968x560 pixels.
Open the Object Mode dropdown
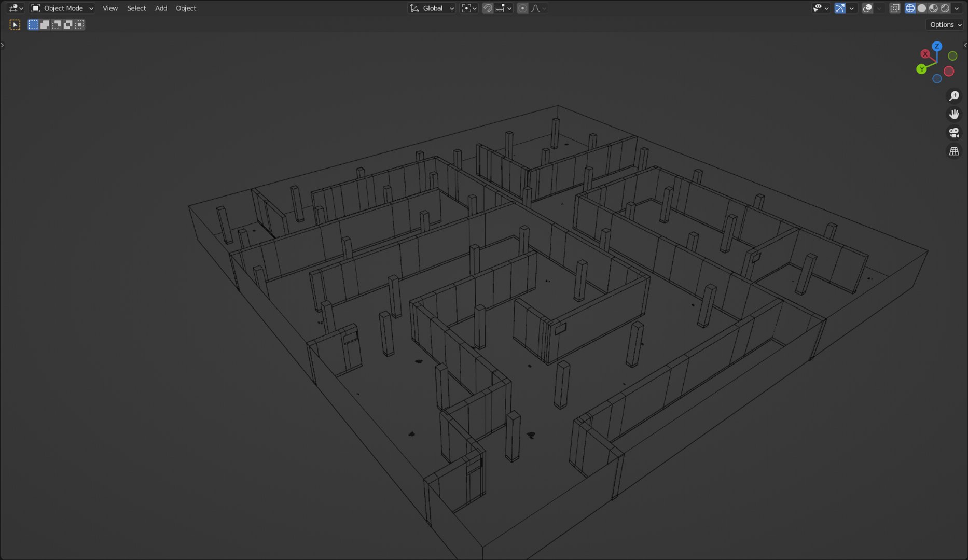[x=62, y=8]
